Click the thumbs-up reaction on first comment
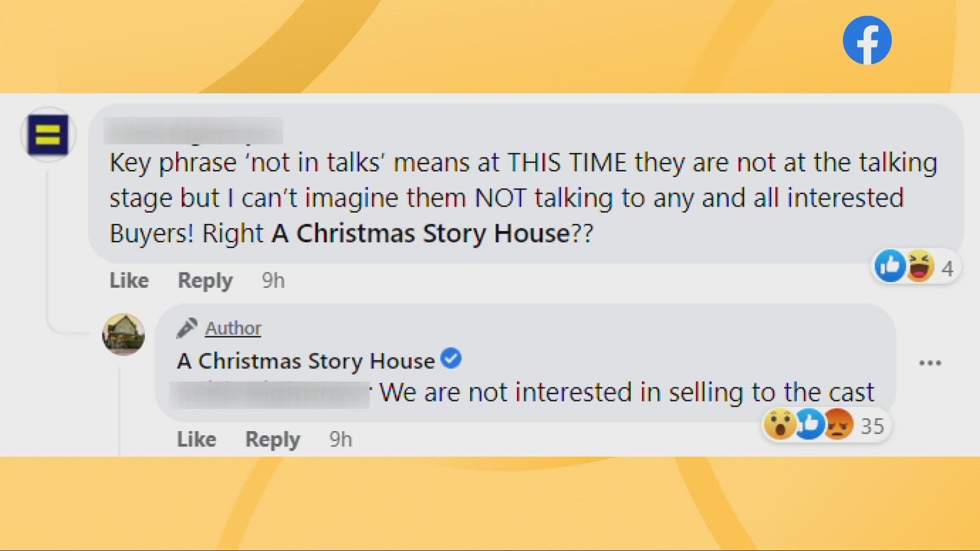 (890, 266)
